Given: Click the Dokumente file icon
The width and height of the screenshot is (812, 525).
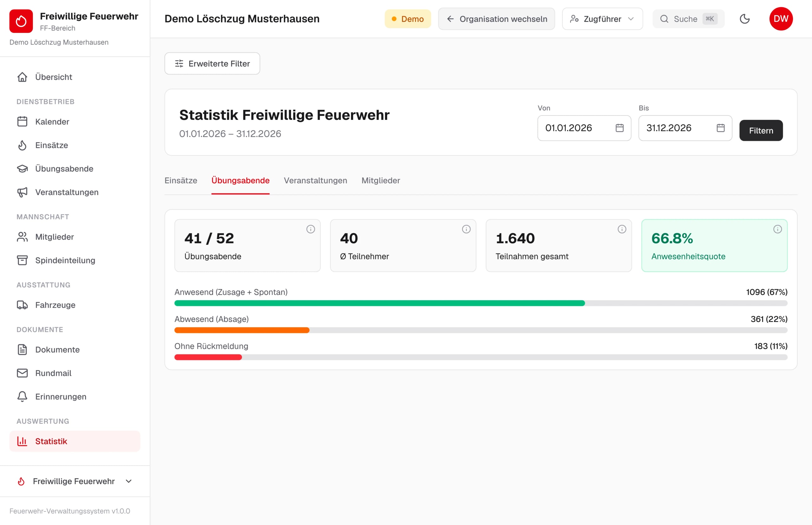Looking at the screenshot, I should coord(23,350).
